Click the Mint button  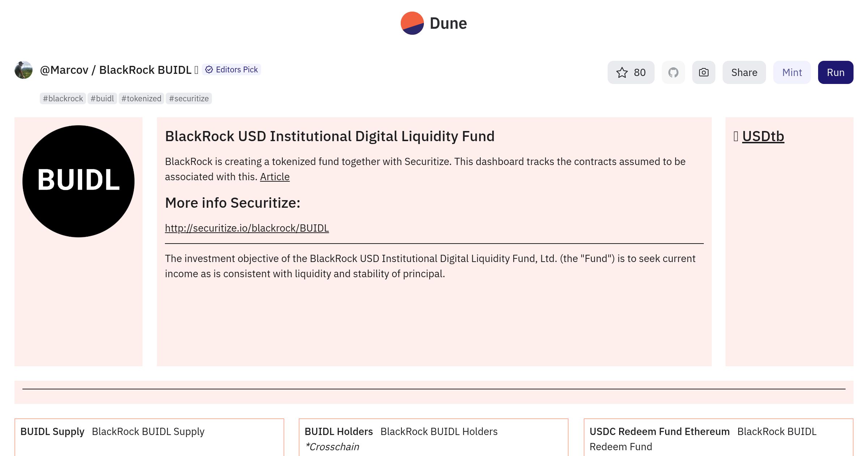point(792,72)
